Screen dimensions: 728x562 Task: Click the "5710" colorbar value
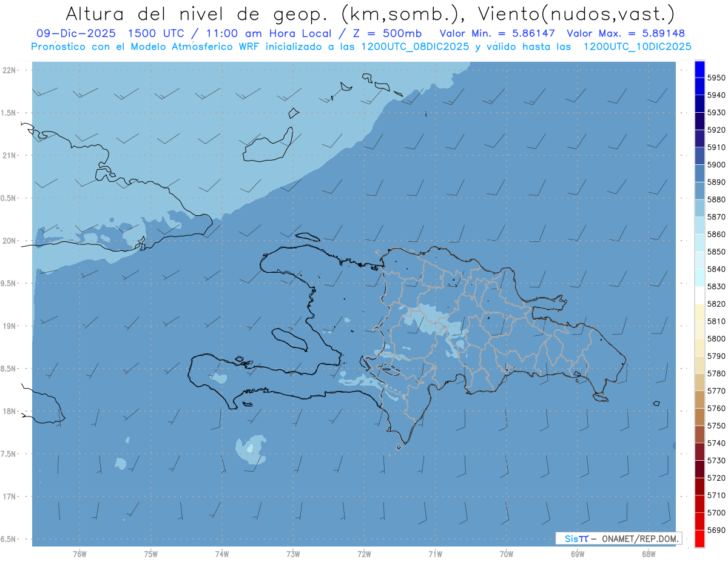coord(716,495)
